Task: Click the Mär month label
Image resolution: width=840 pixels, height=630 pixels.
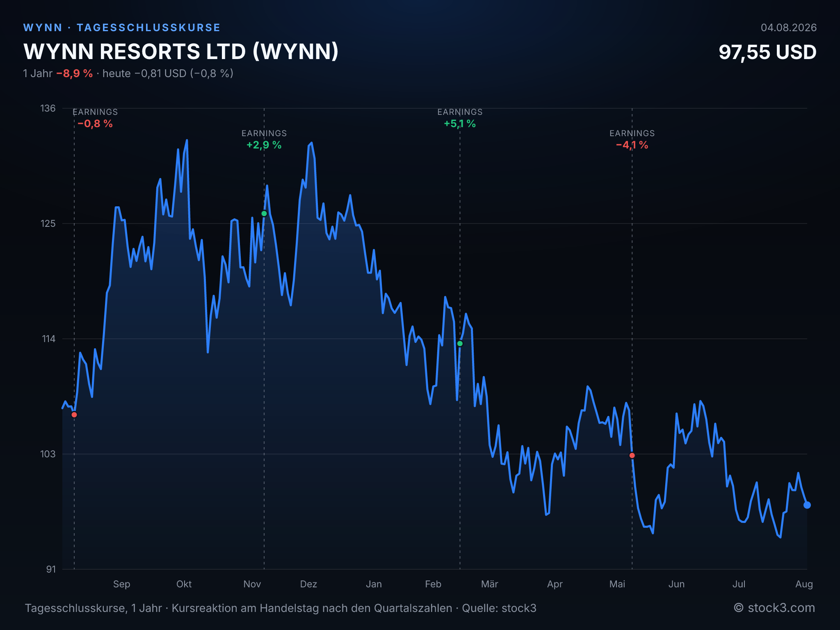Action: click(x=489, y=584)
